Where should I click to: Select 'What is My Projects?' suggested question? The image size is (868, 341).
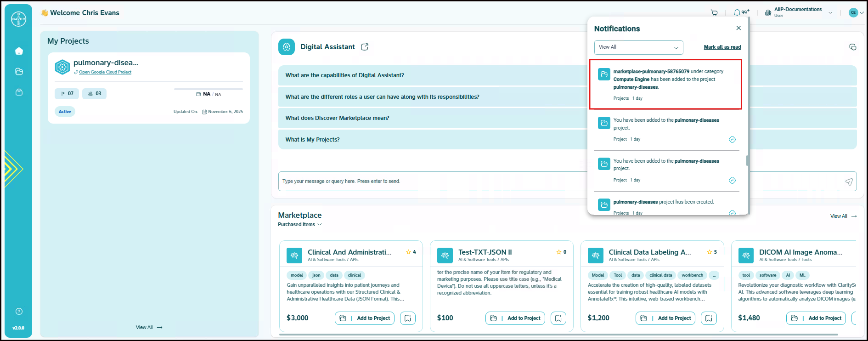click(x=312, y=140)
